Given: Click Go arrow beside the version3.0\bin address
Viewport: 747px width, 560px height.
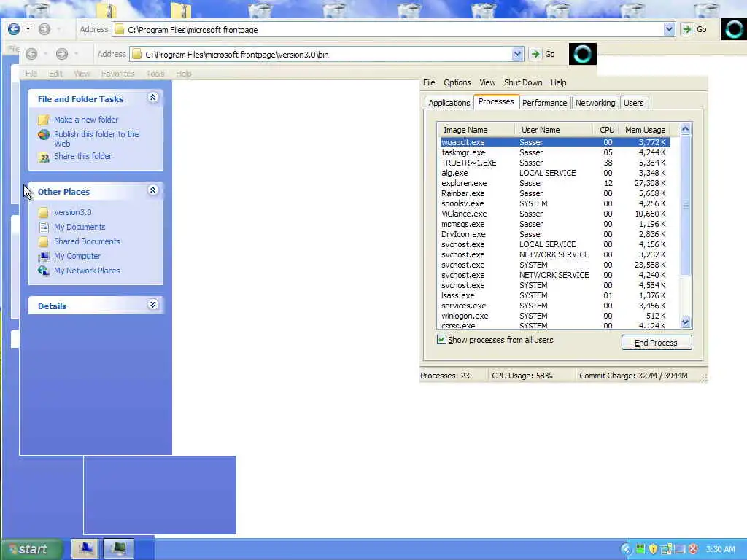Looking at the screenshot, I should pos(535,54).
